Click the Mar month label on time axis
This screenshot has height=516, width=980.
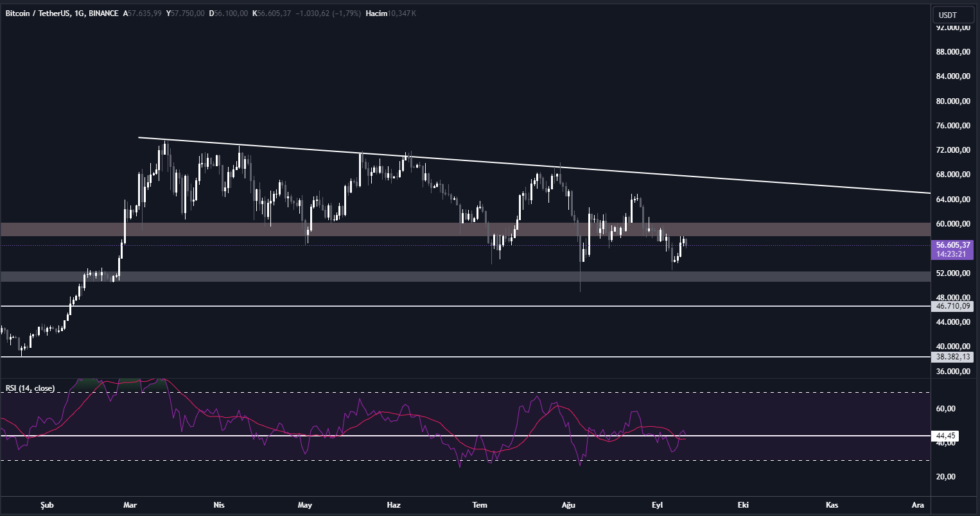[130, 505]
